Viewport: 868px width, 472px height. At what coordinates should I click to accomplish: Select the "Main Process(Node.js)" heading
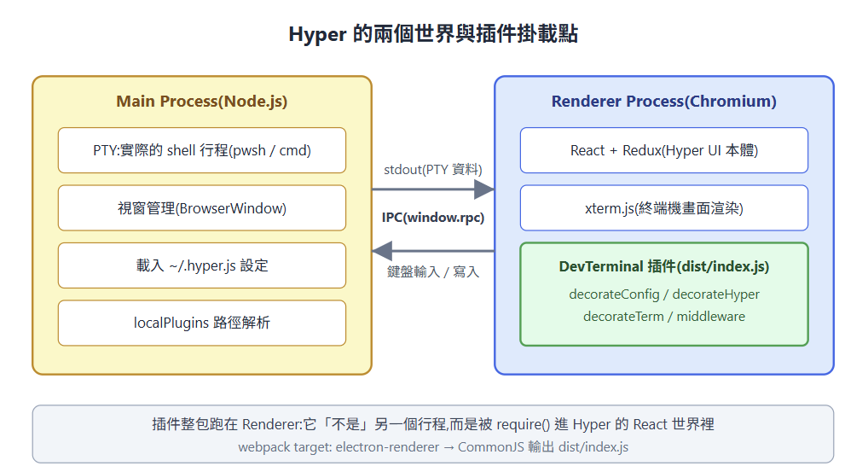(x=202, y=102)
